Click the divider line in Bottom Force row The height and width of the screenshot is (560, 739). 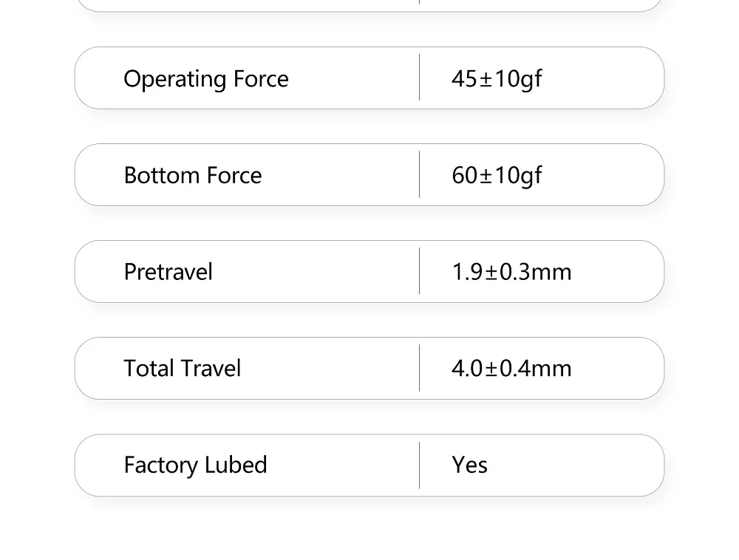[420, 174]
